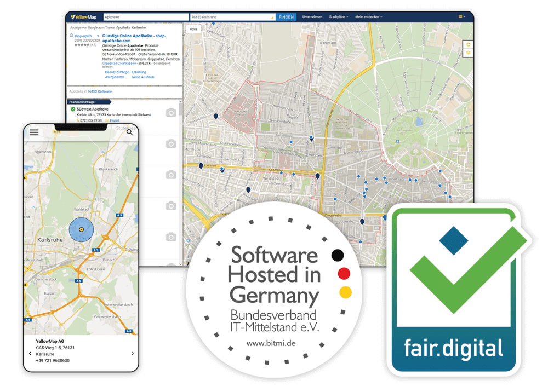548x392 pixels.
Task: Expand the shop-apoth ad dropdown arrow
Action: 98,36
